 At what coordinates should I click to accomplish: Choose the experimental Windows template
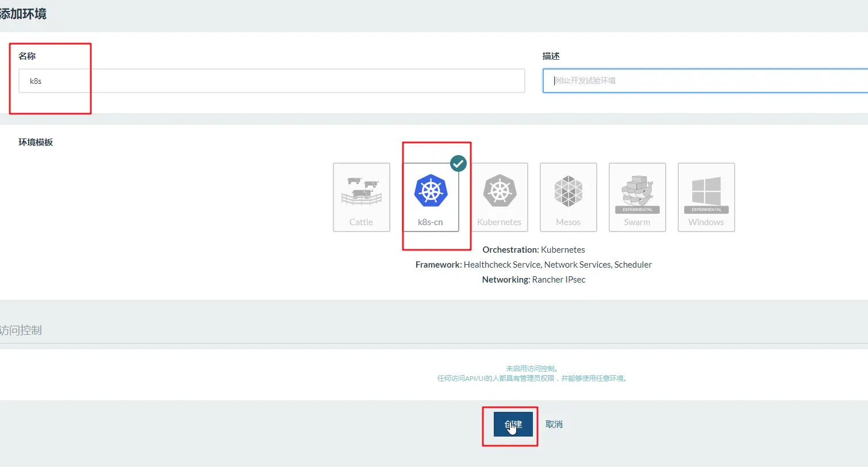pos(706,197)
